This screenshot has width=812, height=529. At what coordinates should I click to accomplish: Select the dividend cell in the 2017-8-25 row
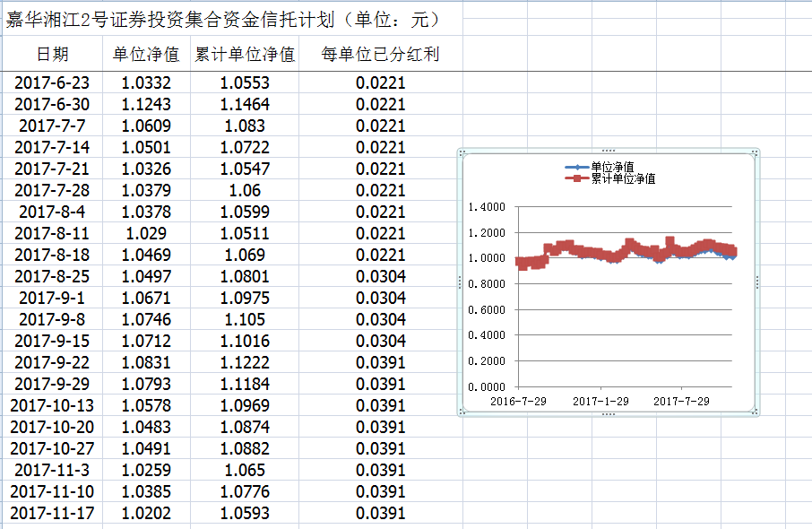click(380, 276)
